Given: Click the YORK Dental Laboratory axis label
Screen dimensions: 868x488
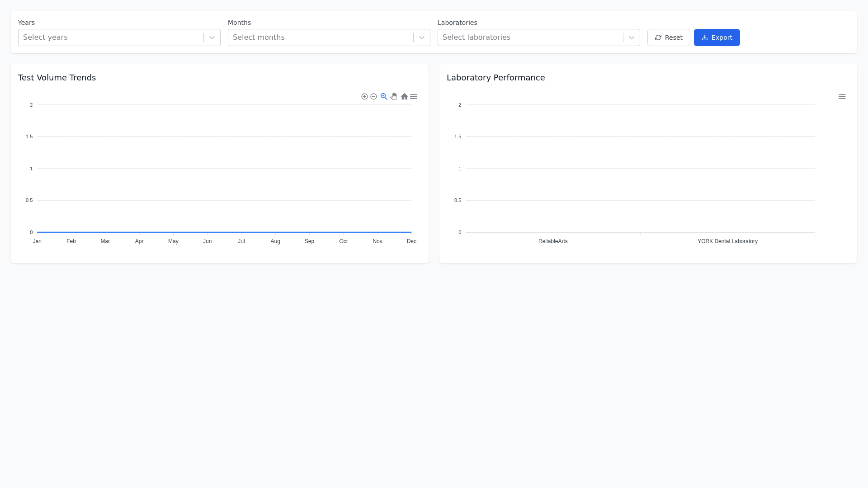Looking at the screenshot, I should (727, 241).
